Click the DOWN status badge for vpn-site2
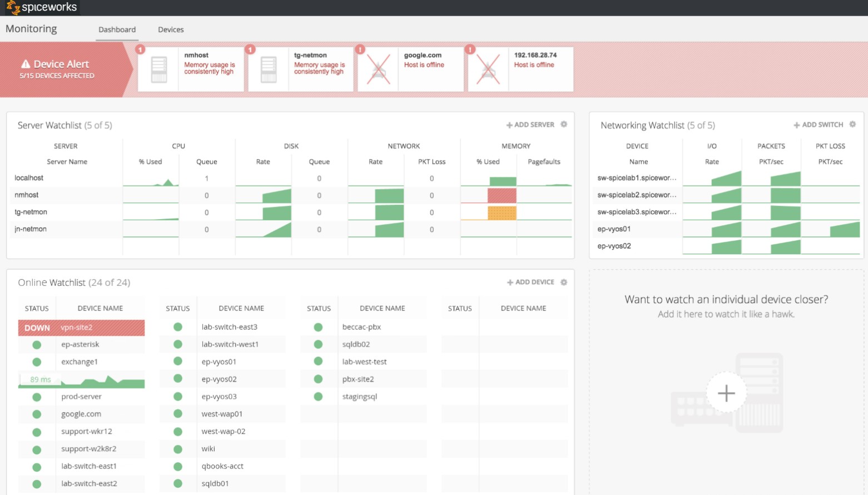Screen dimensions: 868x495 36,328
